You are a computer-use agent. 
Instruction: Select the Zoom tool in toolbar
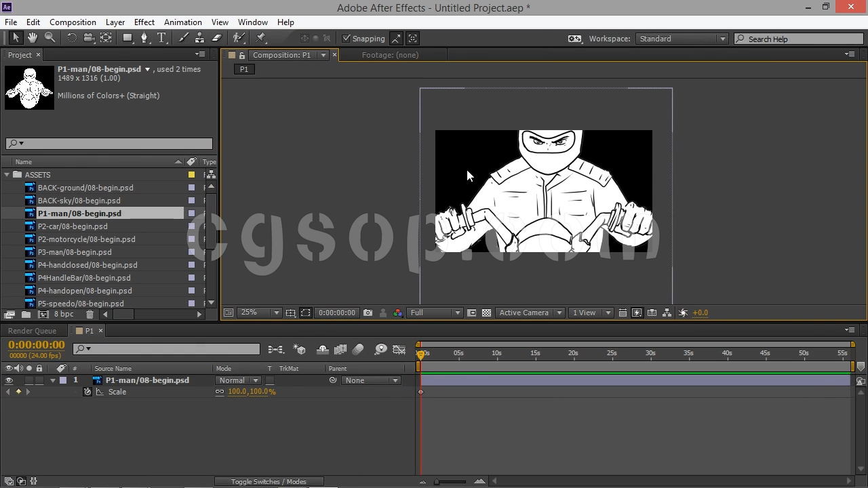pos(50,38)
